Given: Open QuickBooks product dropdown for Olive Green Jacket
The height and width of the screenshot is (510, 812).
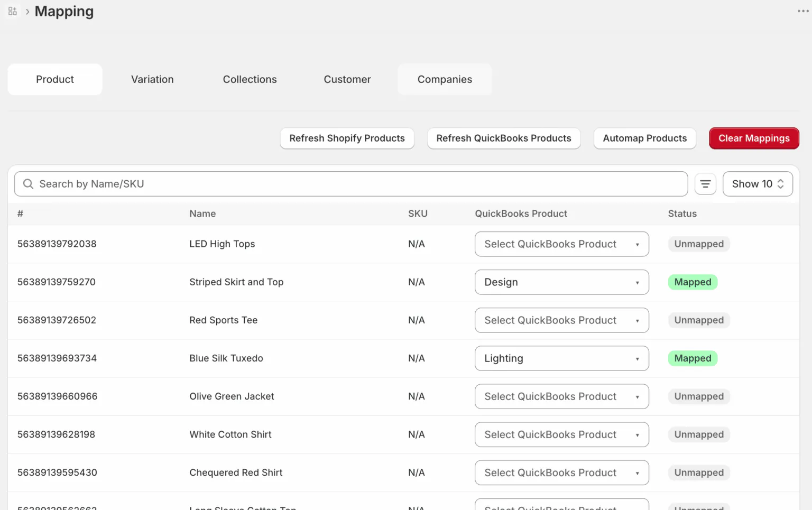Looking at the screenshot, I should pos(561,396).
